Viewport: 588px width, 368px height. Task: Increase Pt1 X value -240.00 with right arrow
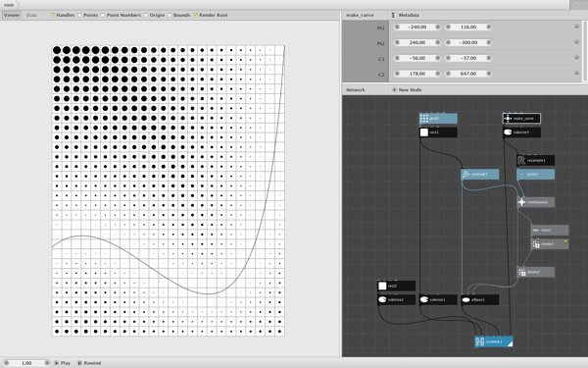tap(438, 27)
